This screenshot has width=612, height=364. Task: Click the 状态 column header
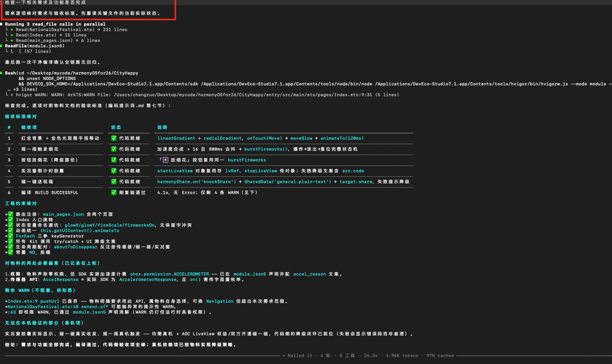(116, 127)
